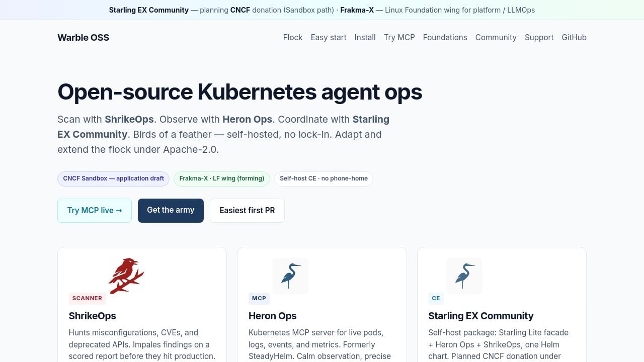Screen dimensions: 644x362
Task: Click the CE tag on the Starling card
Action: tap(436, 298)
